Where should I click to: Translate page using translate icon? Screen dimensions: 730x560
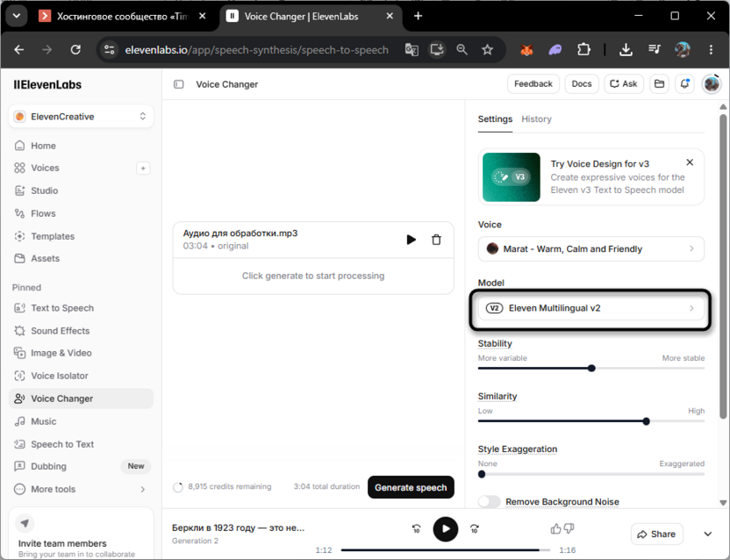click(412, 50)
